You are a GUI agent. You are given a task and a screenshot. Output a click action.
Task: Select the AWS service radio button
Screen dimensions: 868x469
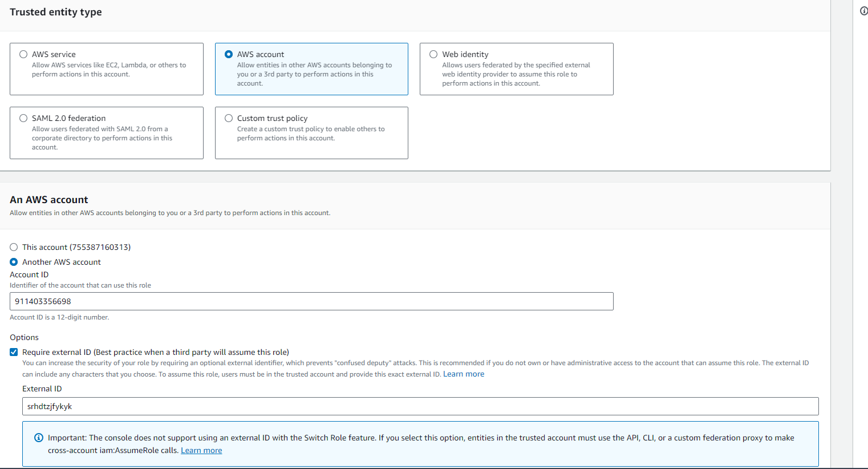[x=23, y=54]
